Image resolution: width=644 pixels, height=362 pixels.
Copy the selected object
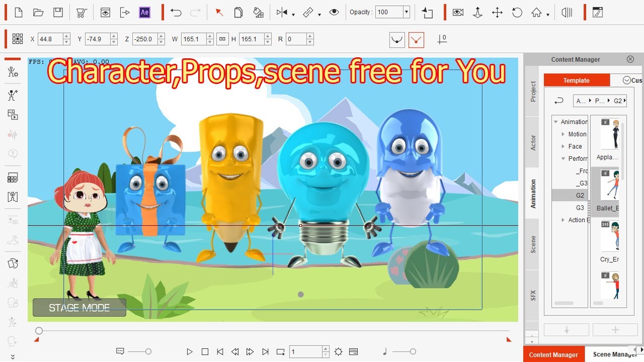pyautogui.click(x=239, y=13)
